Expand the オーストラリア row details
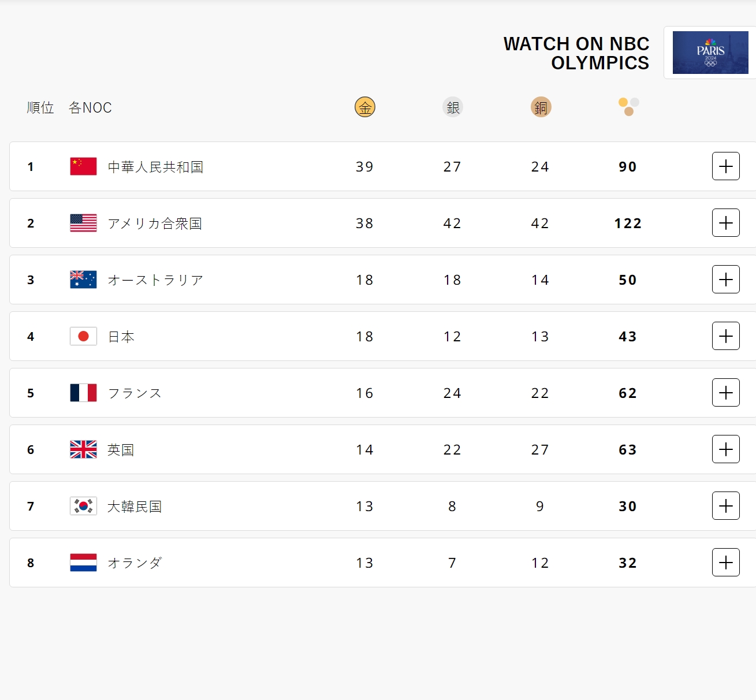The image size is (756, 700). click(726, 280)
